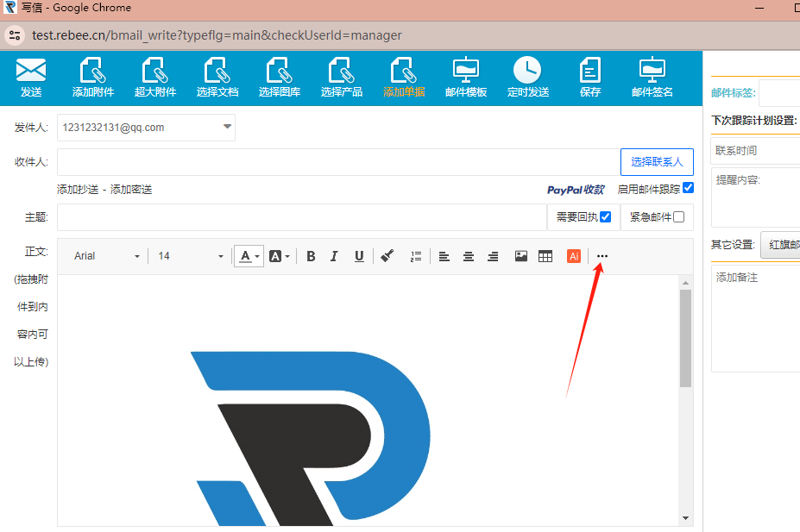Click the Select Contacts (选择联系人) button
The height and width of the screenshot is (532, 800).
(657, 162)
